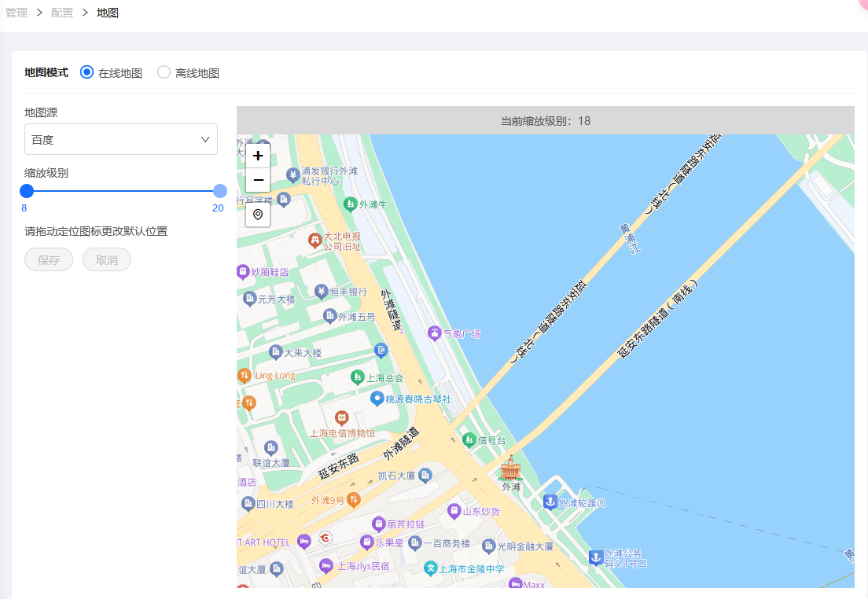Go to 配置 in the breadcrumb
The image size is (868, 599).
tap(62, 13)
